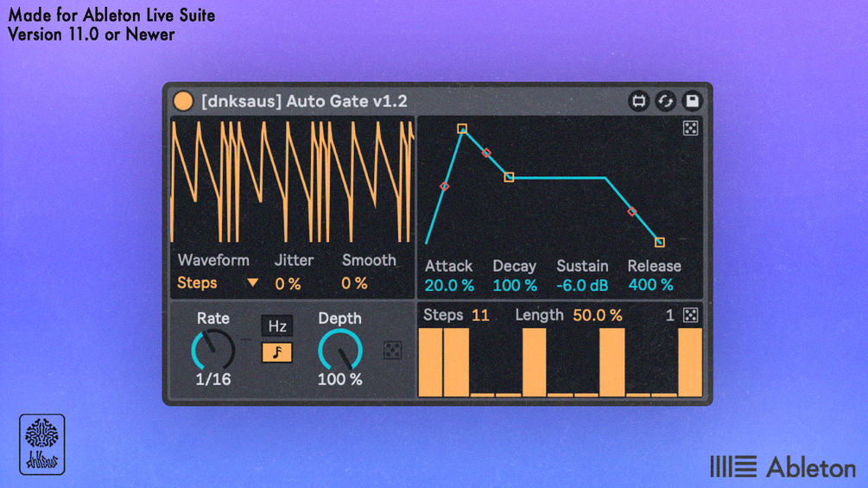Click the attack curve diamond handle
This screenshot has width=868, height=488.
(444, 187)
